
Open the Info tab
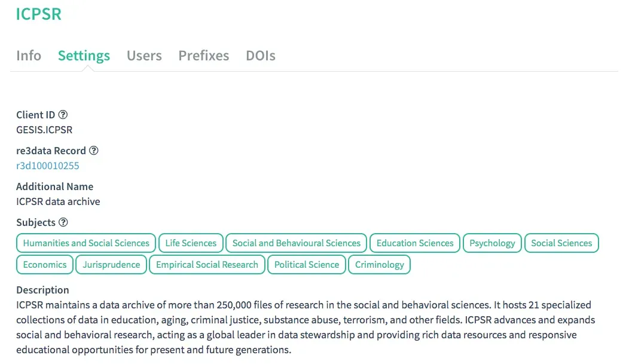tap(29, 56)
